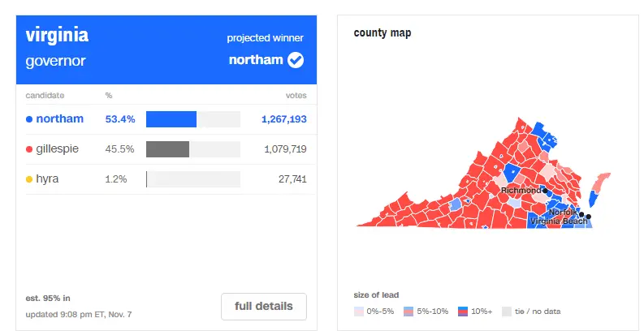This screenshot has height=331, width=644.
Task: Click the 0%-5% lead legend swatch
Action: pyautogui.click(x=359, y=311)
